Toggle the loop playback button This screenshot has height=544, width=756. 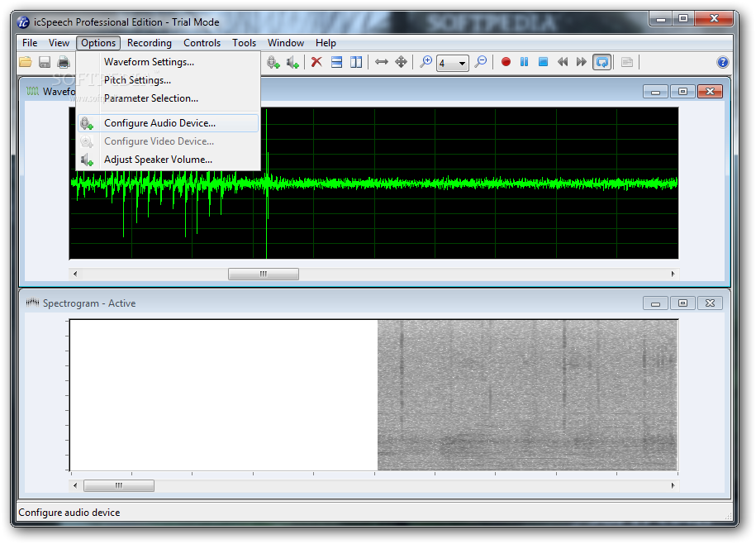(x=601, y=62)
